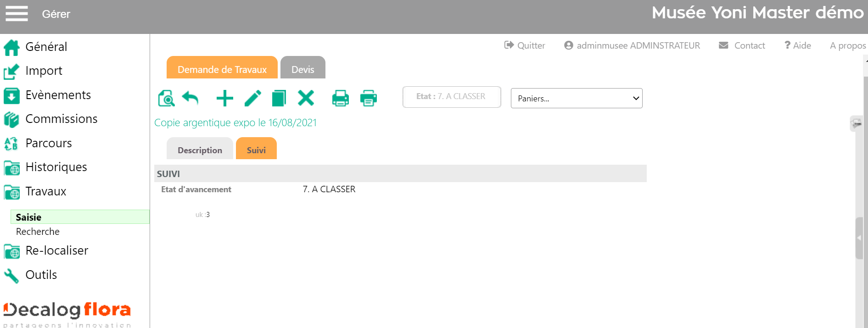This screenshot has height=328, width=868.
Task: Click the hamburger menu icon
Action: 17,13
